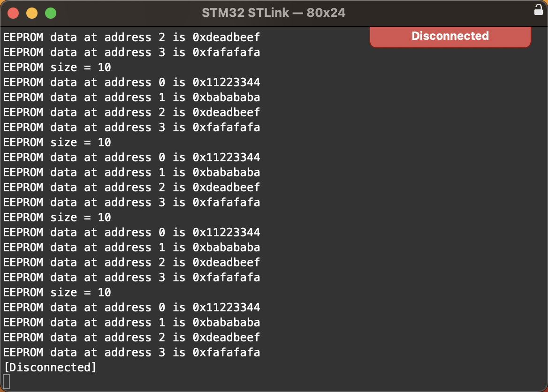Image resolution: width=548 pixels, height=392 pixels.
Task: Click the red close traffic-light button
Action: [13, 13]
